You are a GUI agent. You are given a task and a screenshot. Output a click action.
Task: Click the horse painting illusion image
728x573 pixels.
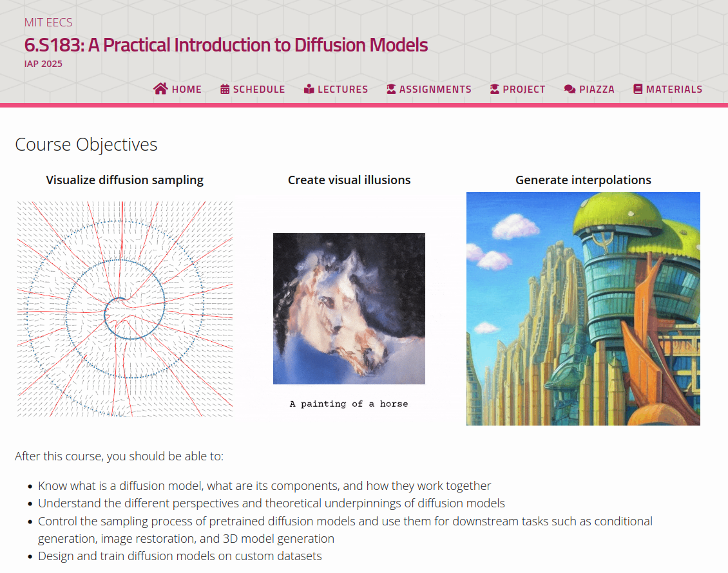(349, 308)
